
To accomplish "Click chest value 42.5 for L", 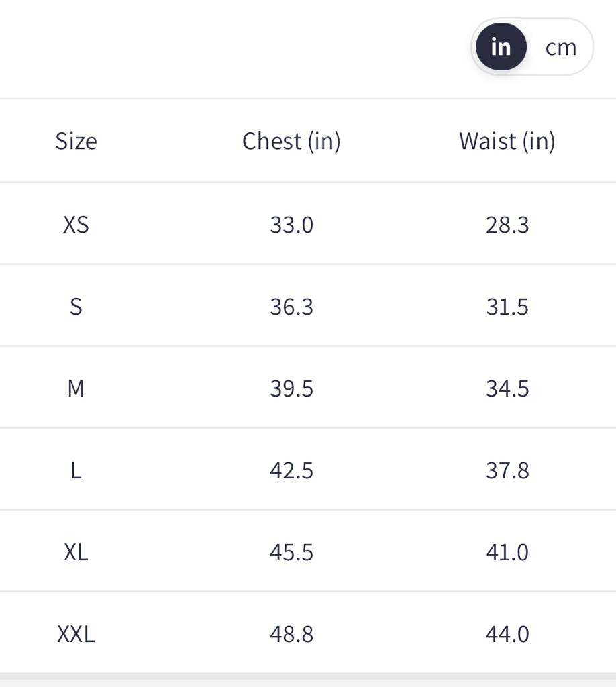I will (291, 470).
